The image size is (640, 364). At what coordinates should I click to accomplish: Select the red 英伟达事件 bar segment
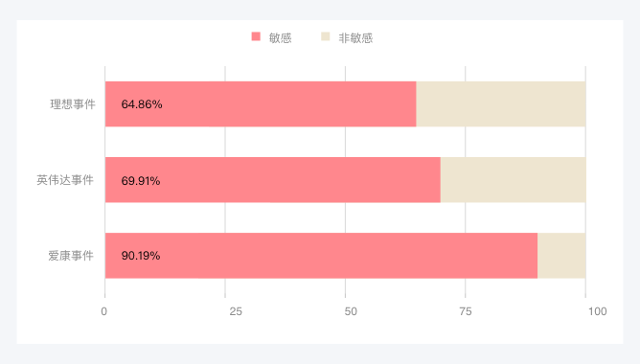coord(273,180)
